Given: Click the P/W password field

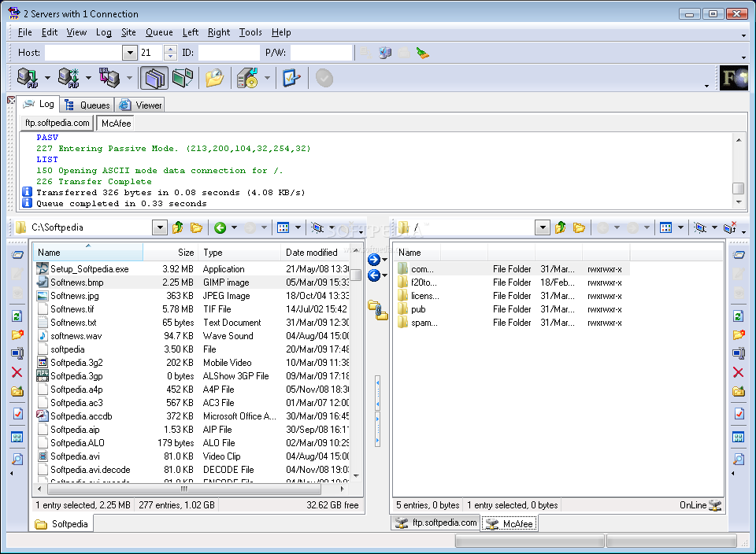Looking at the screenshot, I should 321,53.
